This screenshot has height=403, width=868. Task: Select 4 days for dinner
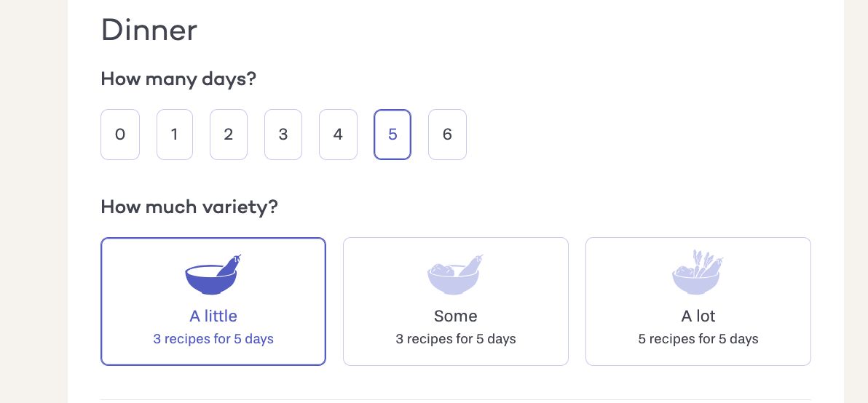338,135
